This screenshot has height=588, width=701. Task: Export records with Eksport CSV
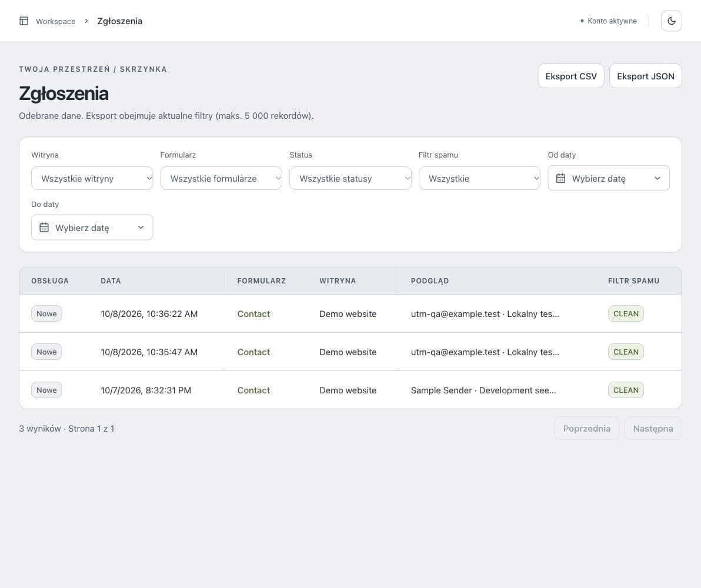pyautogui.click(x=571, y=76)
